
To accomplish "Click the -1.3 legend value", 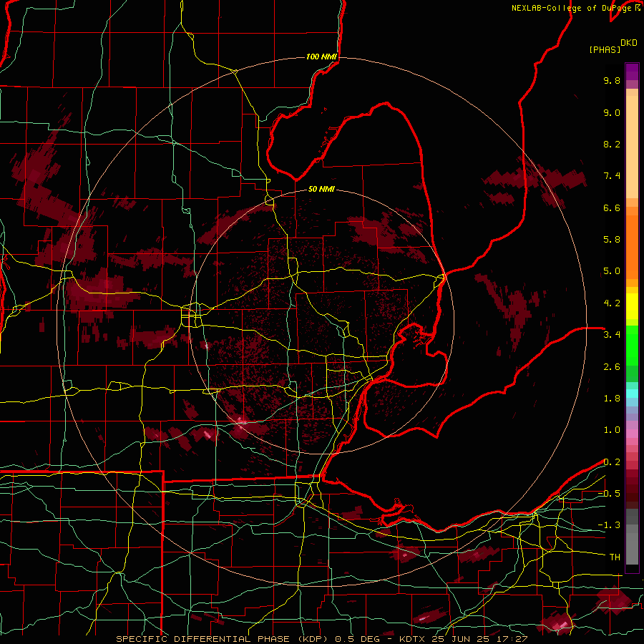I will (609, 525).
